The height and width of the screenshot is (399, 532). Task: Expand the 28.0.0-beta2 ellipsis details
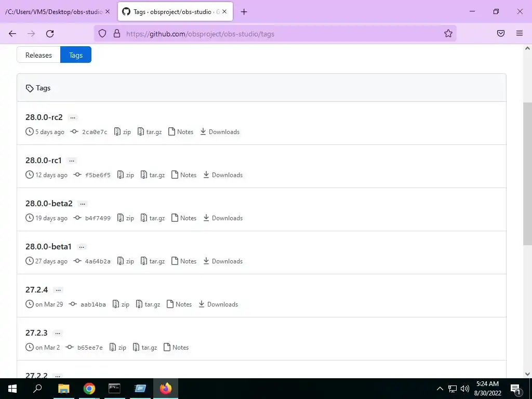[83, 204]
